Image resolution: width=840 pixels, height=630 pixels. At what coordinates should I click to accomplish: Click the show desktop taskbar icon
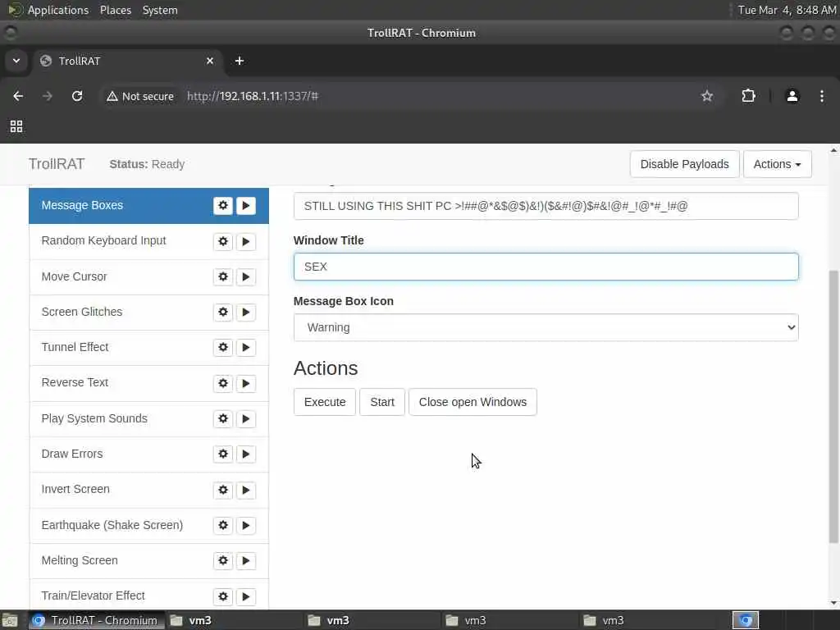(10, 620)
